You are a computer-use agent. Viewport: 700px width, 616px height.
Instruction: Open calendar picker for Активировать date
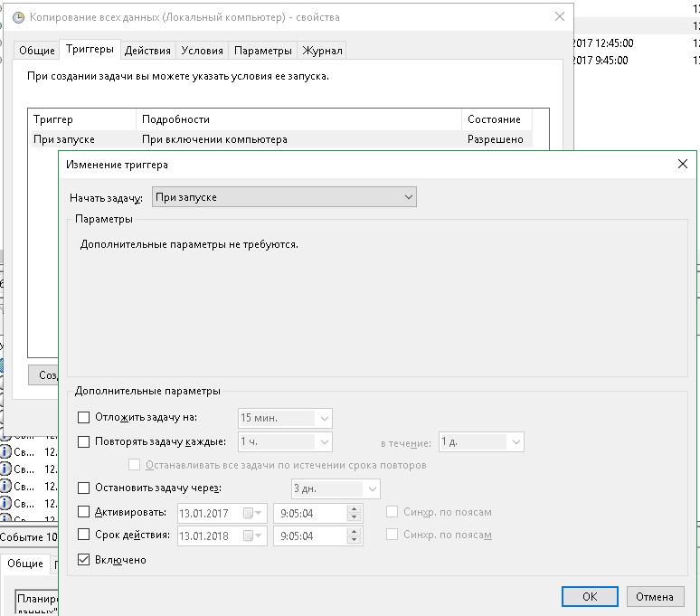point(253,513)
